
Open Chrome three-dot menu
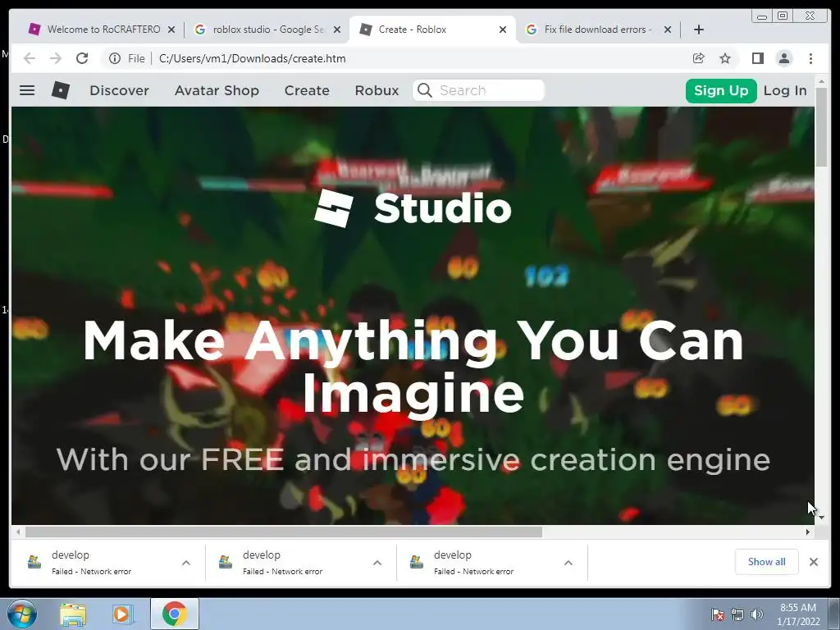[x=810, y=58]
